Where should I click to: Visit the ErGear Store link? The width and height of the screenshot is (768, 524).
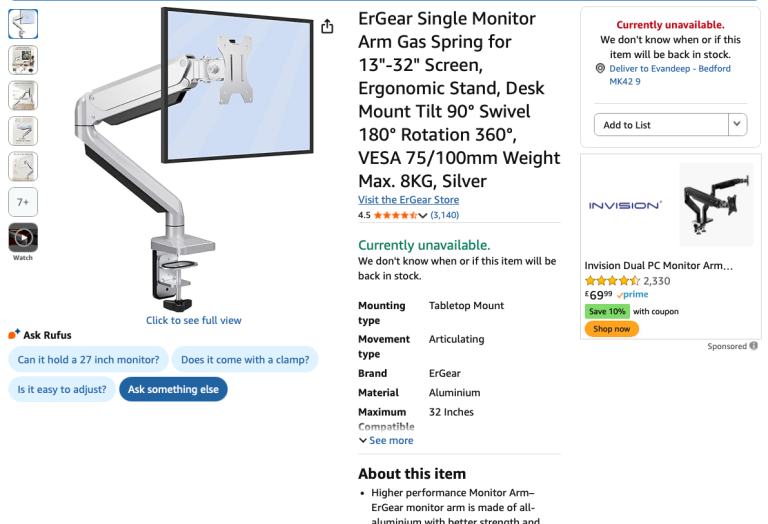408,200
